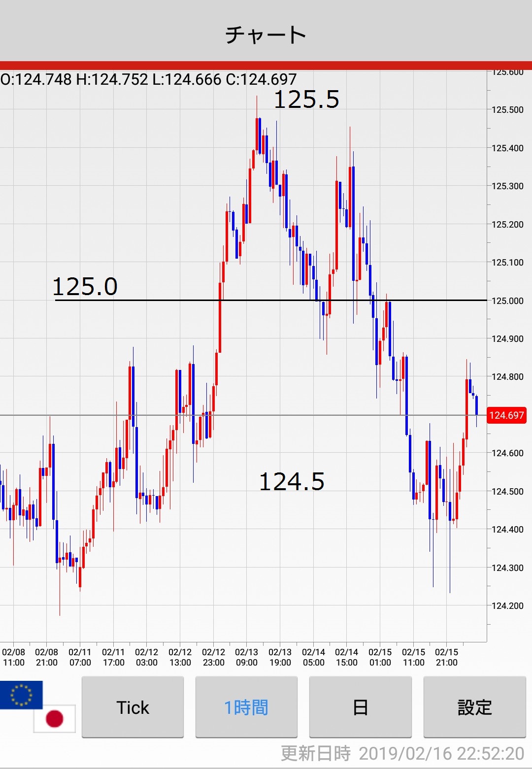
Task: Tap the 125.000 price axis label
Action: [507, 301]
